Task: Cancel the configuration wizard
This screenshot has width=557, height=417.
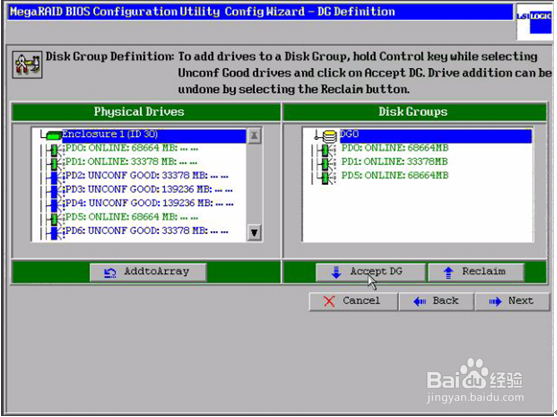Action: coord(353,302)
